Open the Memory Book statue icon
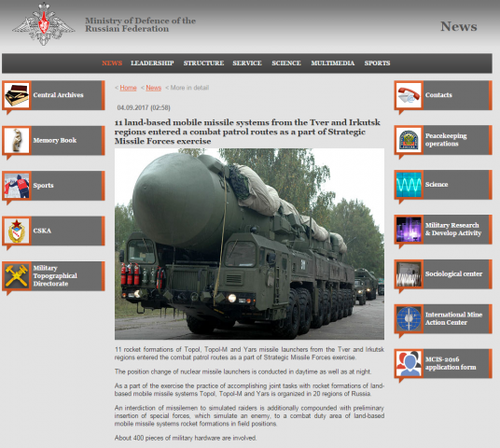Image resolution: width=500 pixels, height=448 pixels. click(x=17, y=140)
